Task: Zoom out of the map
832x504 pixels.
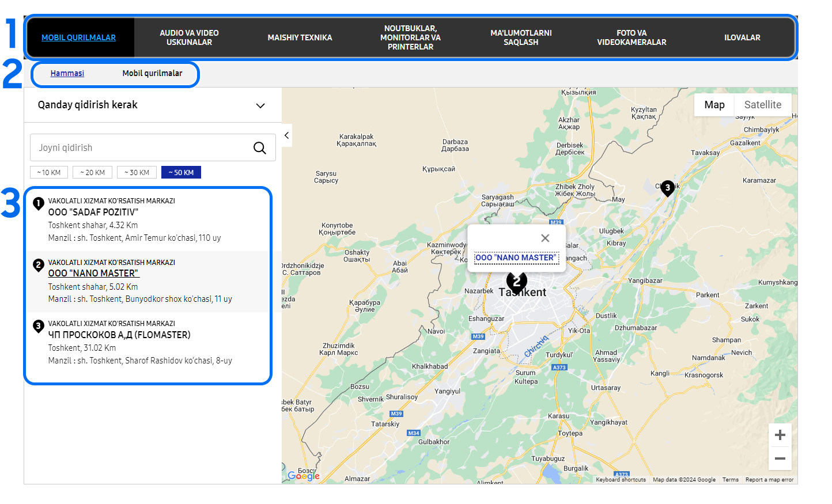Action: coord(780,458)
